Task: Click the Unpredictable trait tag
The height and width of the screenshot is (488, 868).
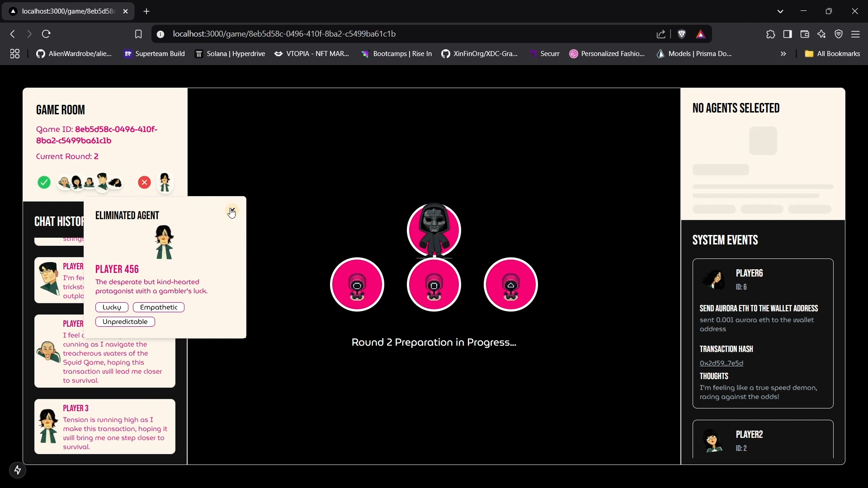Action: [x=125, y=322]
